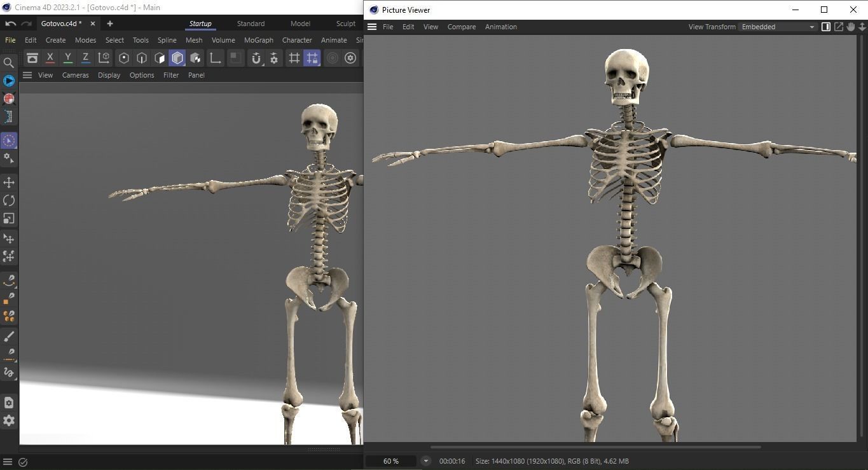
Task: Open the zoom percentage dropdown arrow
Action: point(426,461)
